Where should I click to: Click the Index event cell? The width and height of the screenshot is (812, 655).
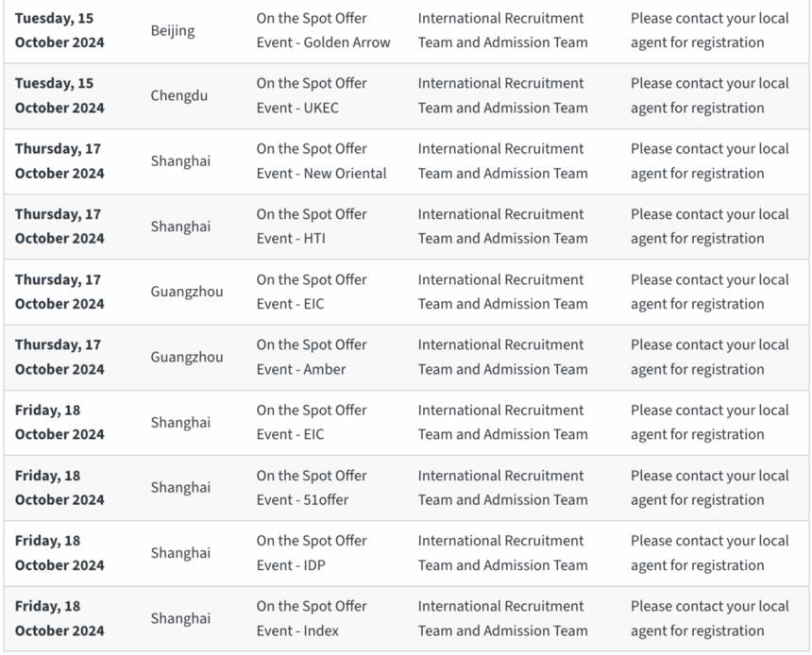pos(312,618)
